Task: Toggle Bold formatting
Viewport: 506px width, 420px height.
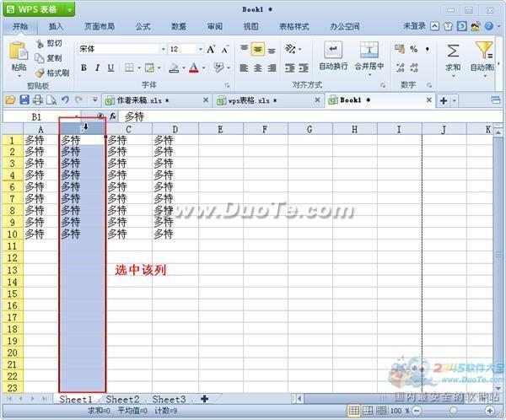Action: [83, 67]
